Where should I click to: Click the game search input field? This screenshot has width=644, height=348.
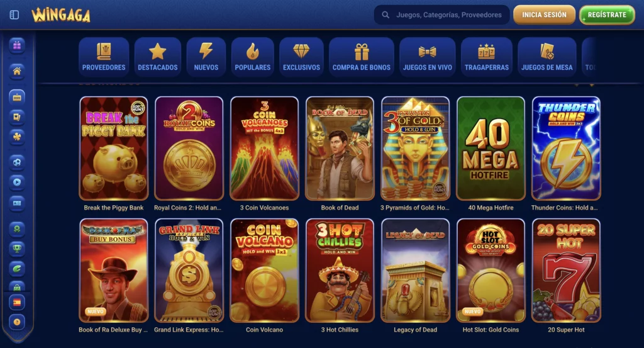click(442, 15)
